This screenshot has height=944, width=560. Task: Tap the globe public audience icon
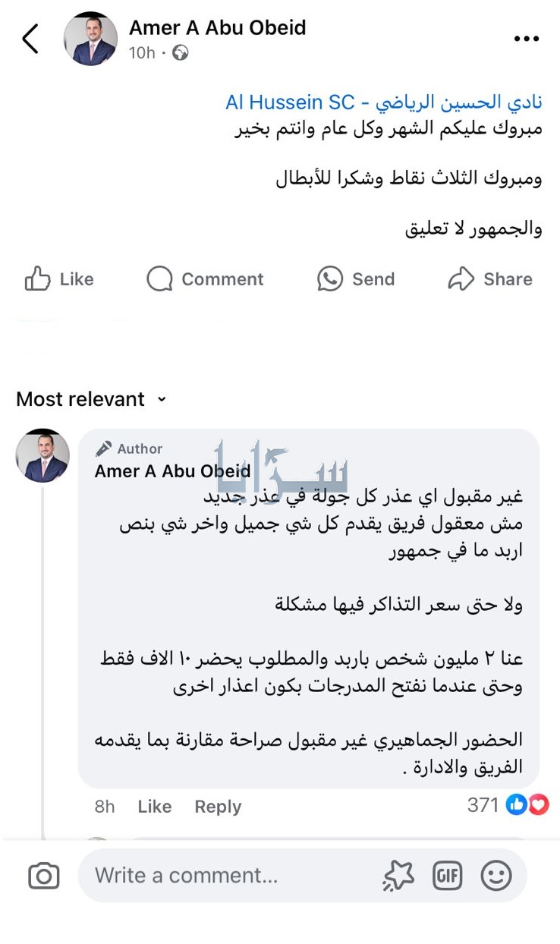click(181, 52)
